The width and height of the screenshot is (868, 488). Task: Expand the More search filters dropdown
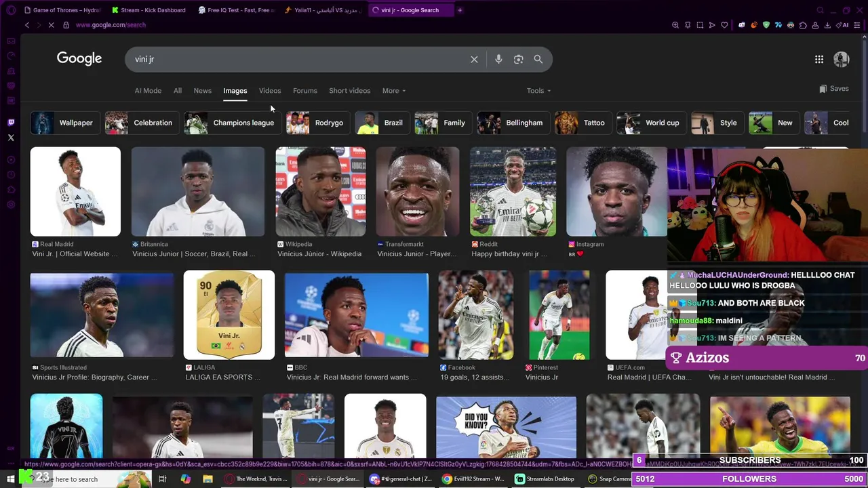pos(394,91)
